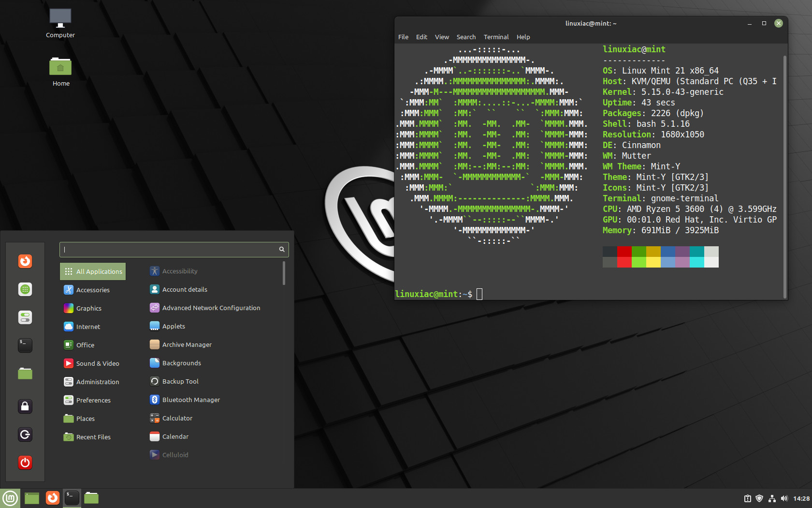
Task: Open terminal Terminal menu
Action: [x=496, y=37]
